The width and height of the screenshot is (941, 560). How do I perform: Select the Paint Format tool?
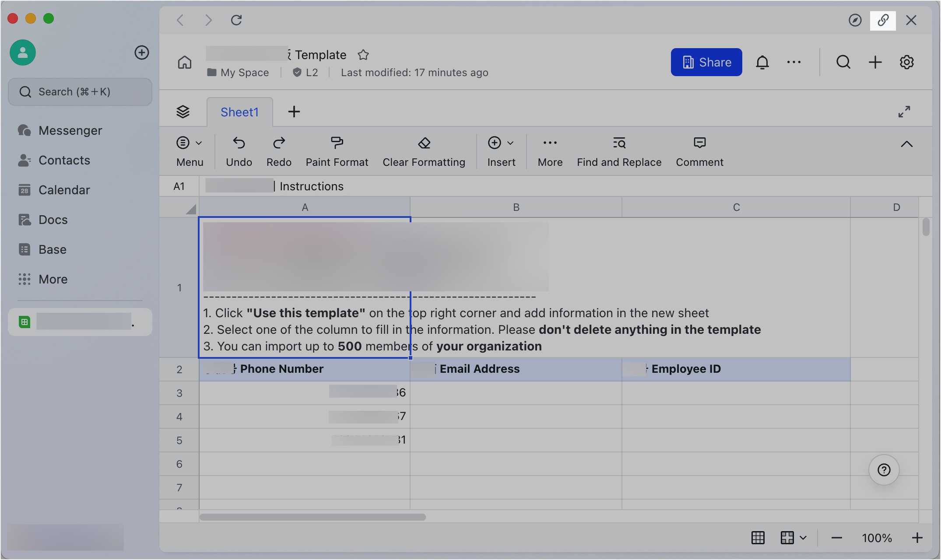(x=337, y=143)
